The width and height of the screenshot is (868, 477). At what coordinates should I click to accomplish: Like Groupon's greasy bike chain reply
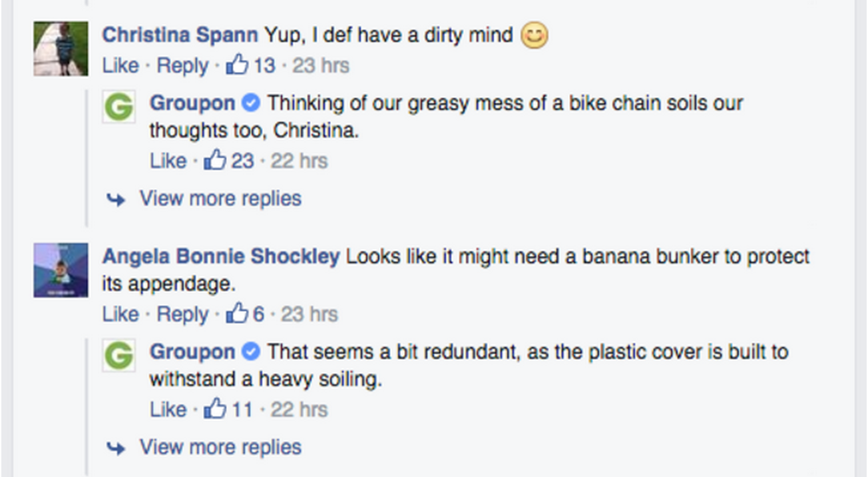[168, 161]
